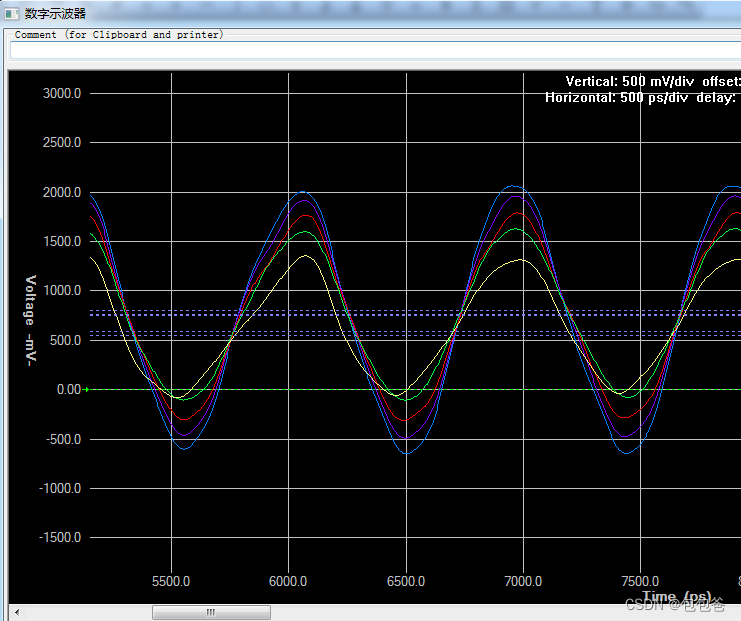Image resolution: width=741 pixels, height=621 pixels.
Task: Click the 6500.0 time axis label
Action: [x=406, y=581]
